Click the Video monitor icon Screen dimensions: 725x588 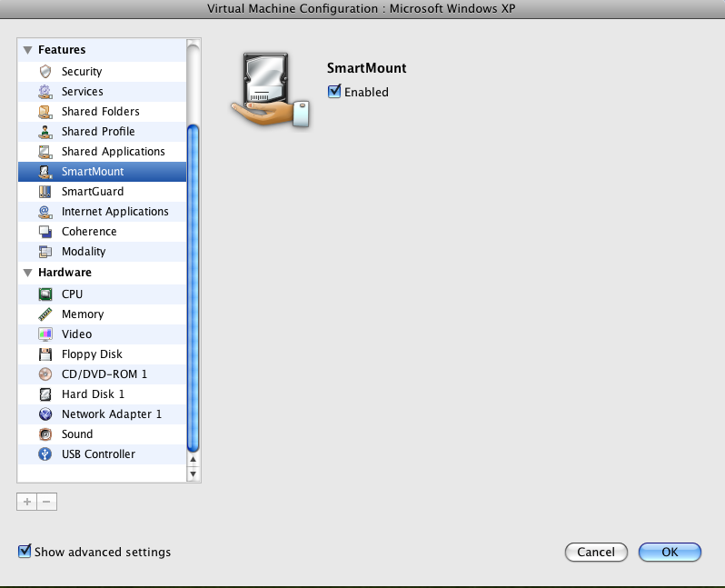click(45, 334)
